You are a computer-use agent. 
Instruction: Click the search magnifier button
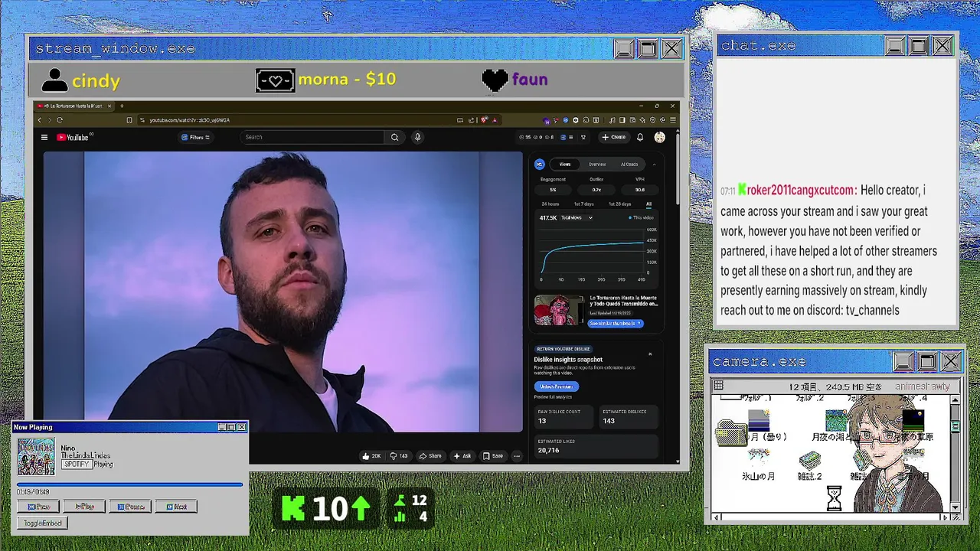pyautogui.click(x=394, y=138)
